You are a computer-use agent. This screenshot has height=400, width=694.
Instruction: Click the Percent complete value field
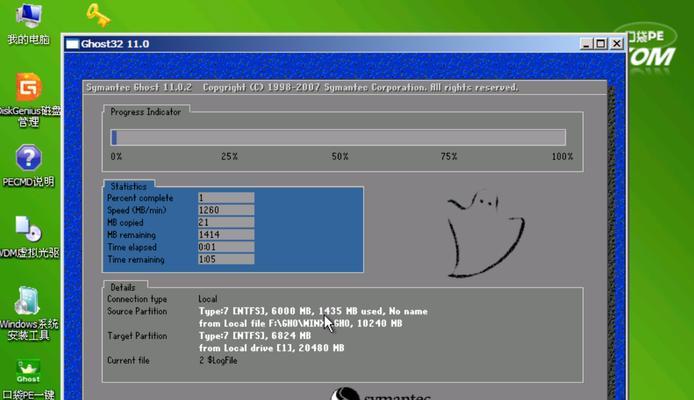(226, 198)
